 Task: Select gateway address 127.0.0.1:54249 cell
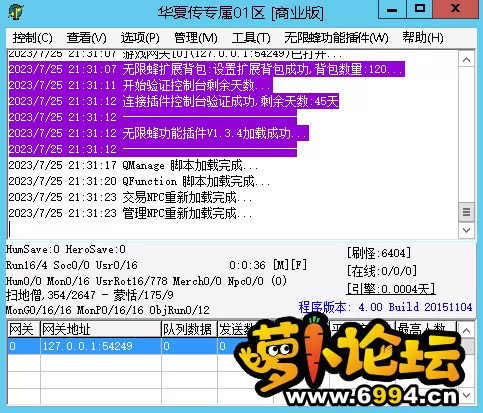click(101, 346)
